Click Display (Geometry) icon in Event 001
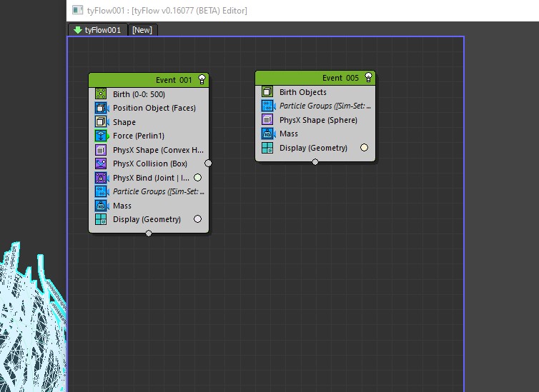Viewport: 539px width, 392px height. tap(101, 219)
